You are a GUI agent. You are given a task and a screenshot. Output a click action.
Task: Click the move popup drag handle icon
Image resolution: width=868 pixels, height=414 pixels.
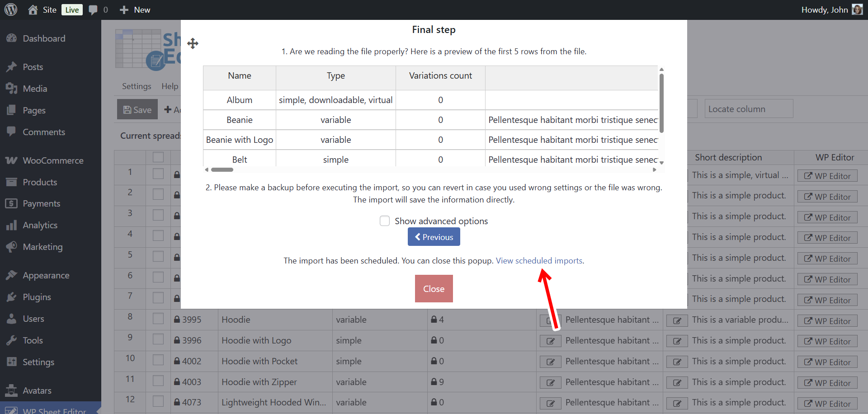(193, 43)
